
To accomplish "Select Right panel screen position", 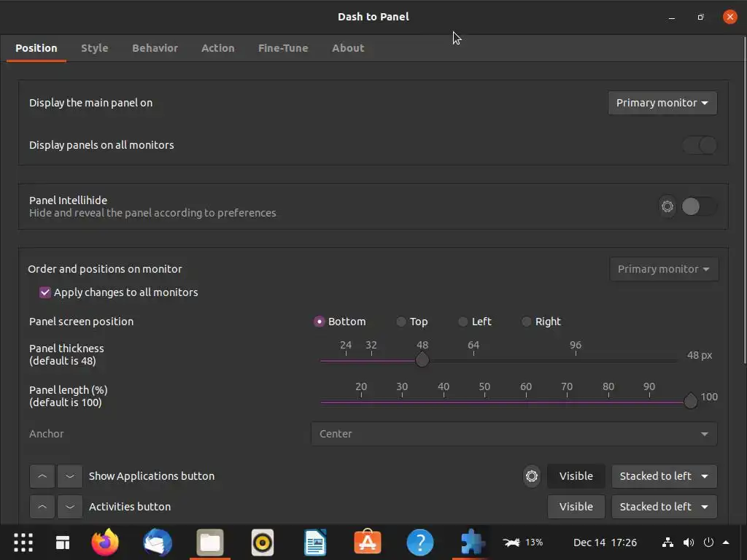I will [526, 322].
